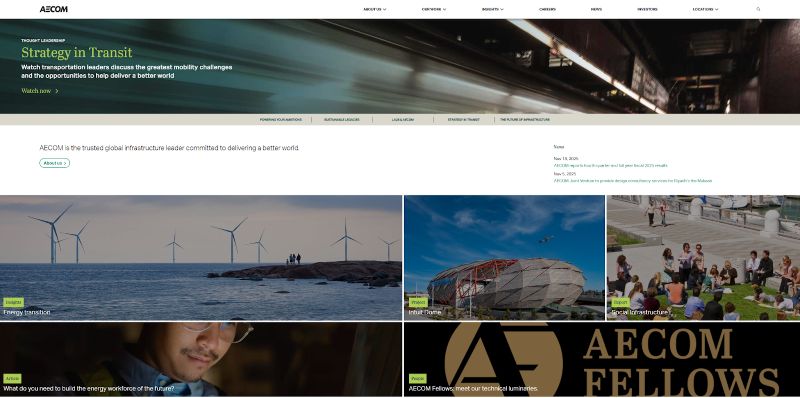Select the Sustainable Legacies slide tab

342,120
